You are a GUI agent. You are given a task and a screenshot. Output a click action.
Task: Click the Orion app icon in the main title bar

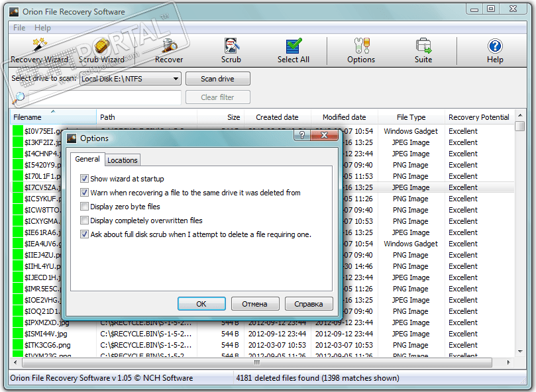click(14, 12)
